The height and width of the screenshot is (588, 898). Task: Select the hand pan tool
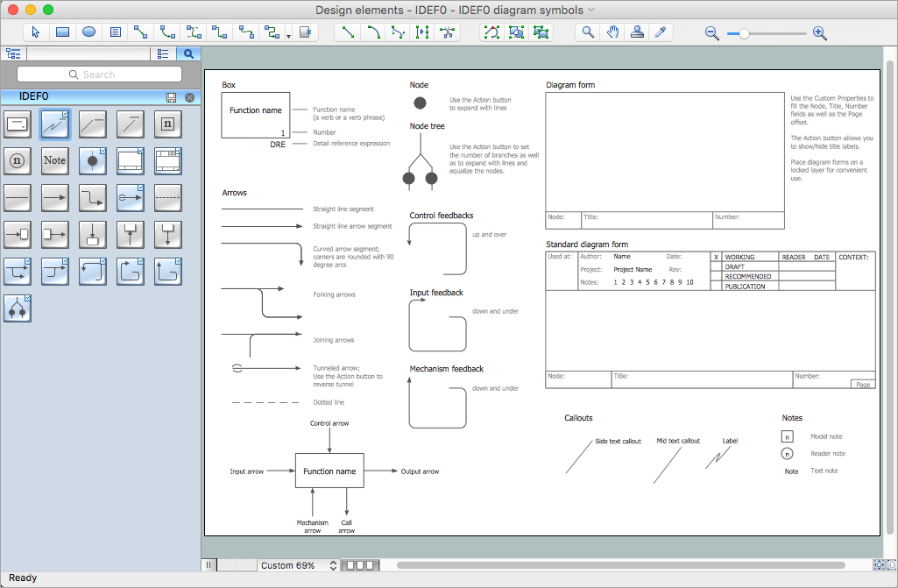pos(612,32)
